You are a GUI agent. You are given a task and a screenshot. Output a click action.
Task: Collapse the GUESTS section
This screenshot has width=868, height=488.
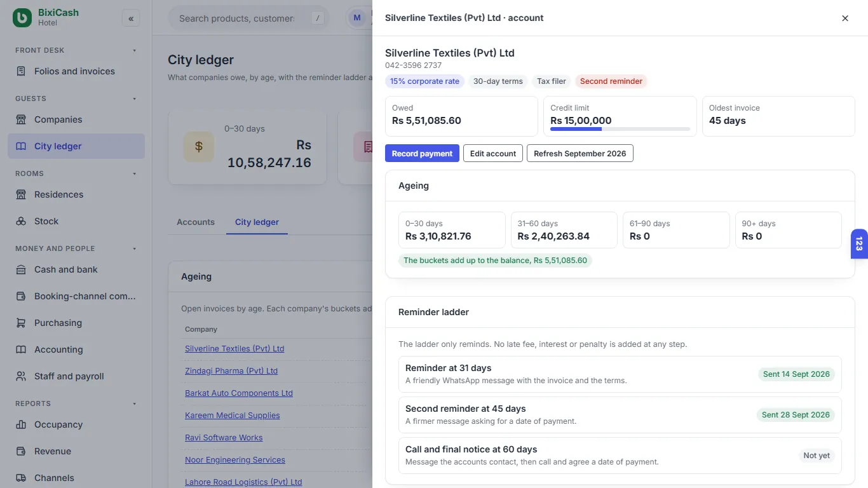pos(134,98)
